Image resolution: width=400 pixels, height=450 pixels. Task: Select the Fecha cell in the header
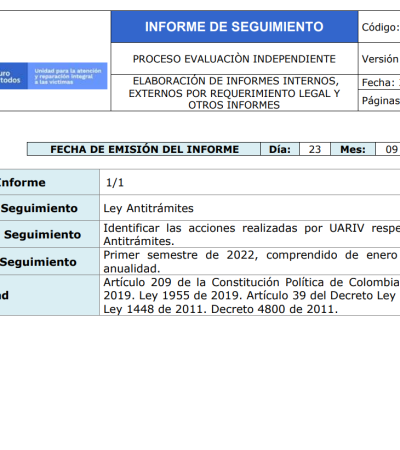pos(380,82)
